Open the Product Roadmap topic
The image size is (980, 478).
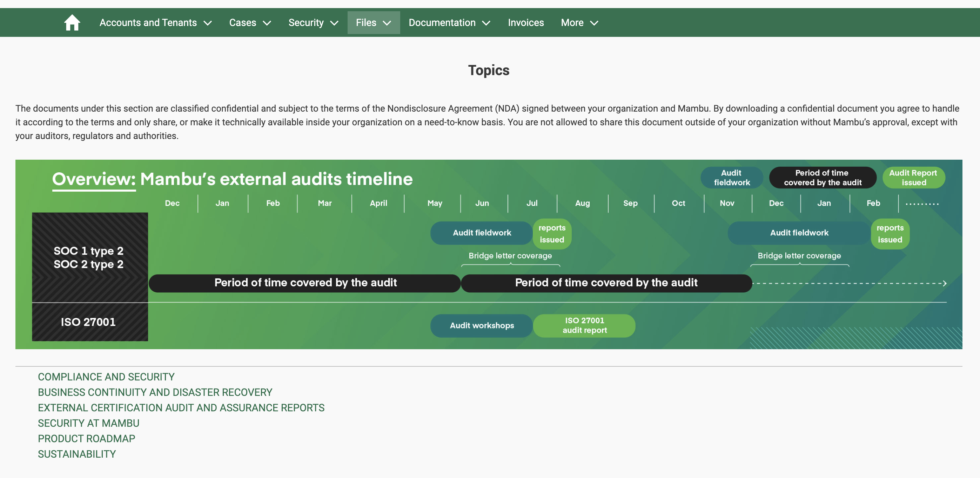pyautogui.click(x=86, y=438)
